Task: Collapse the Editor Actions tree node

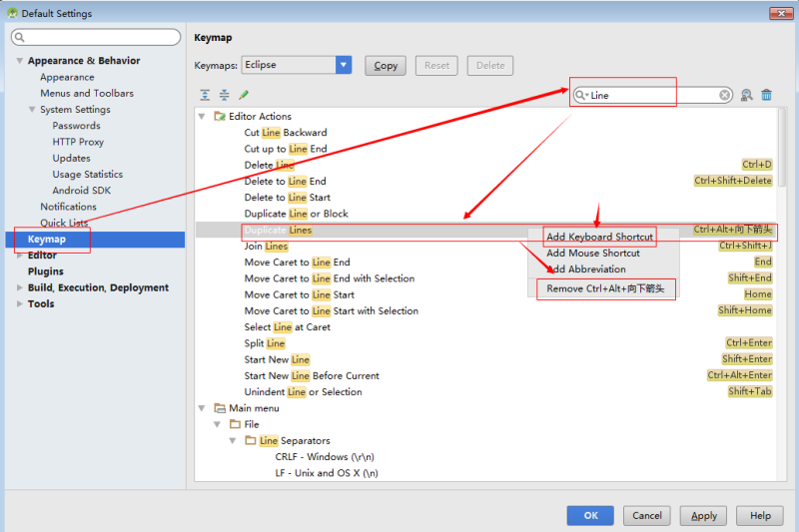Action: [202, 117]
